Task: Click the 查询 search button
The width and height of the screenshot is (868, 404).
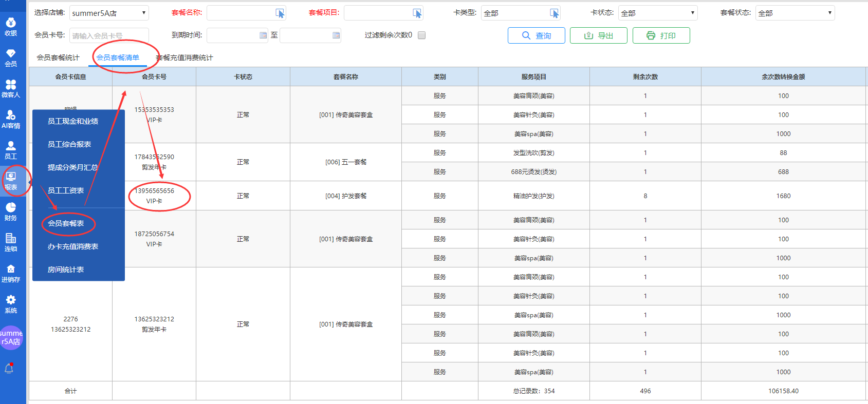Action: point(537,35)
